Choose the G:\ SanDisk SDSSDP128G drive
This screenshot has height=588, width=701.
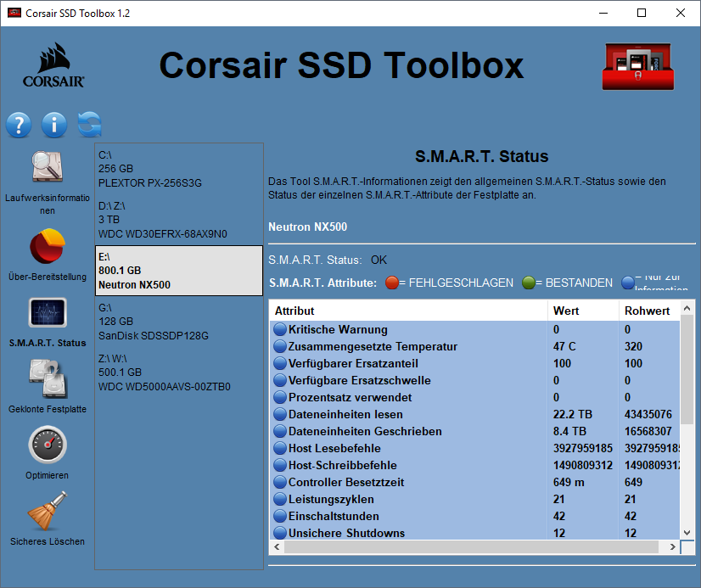coord(153,322)
